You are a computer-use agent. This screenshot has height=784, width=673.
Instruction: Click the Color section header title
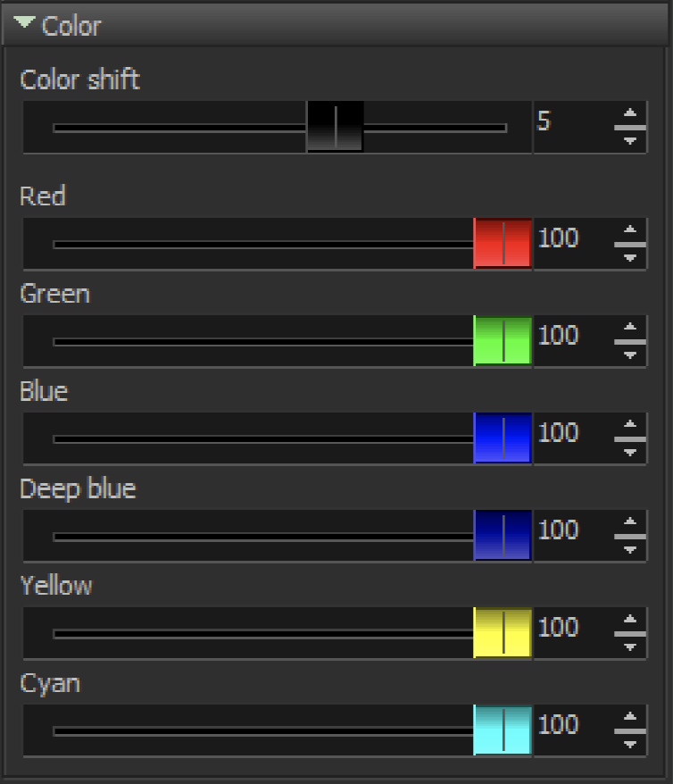71,26
